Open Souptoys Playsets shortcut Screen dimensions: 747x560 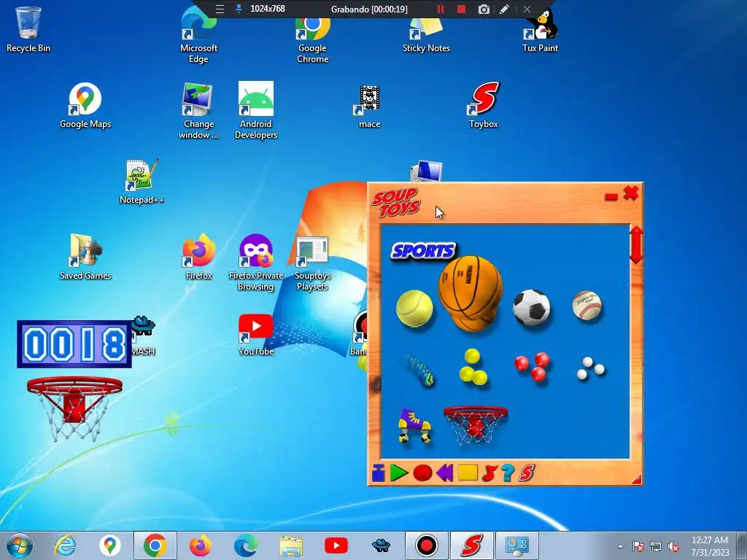point(312,263)
